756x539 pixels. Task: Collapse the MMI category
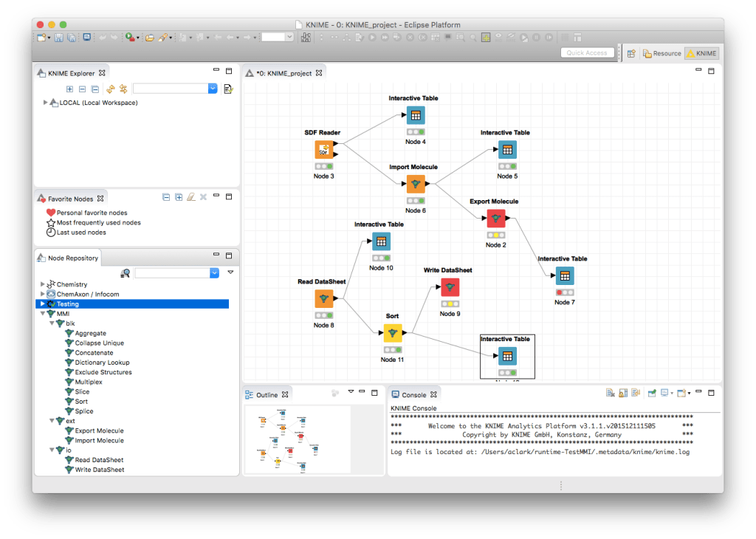click(42, 314)
